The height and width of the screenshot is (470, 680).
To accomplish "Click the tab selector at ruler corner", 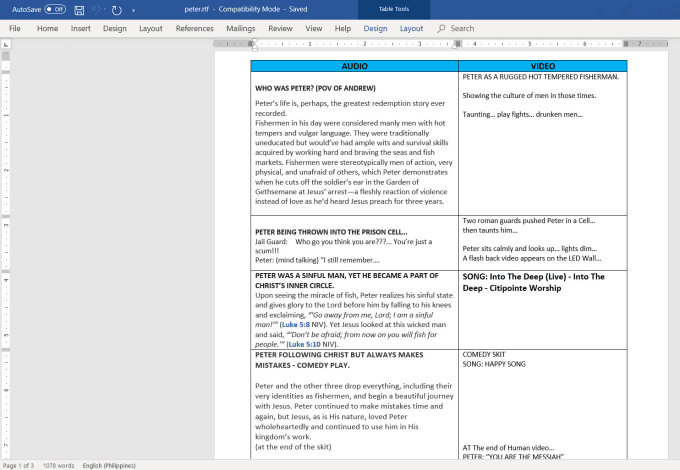I will tap(6, 44).
